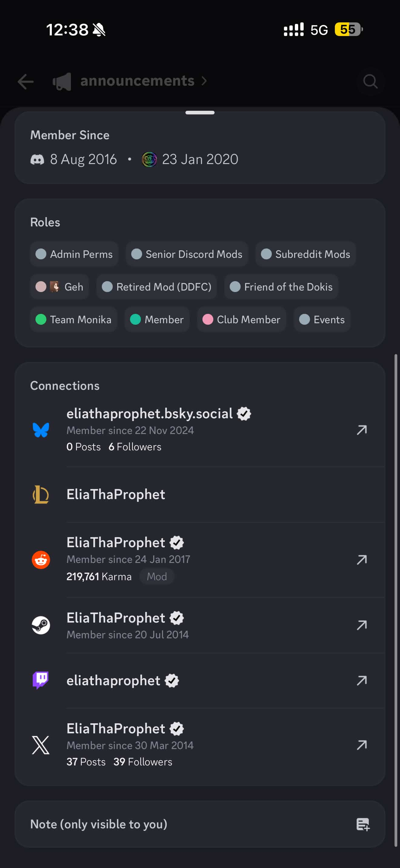Select the Admin Perms role chip
Image resolution: width=400 pixels, height=868 pixels.
(74, 254)
